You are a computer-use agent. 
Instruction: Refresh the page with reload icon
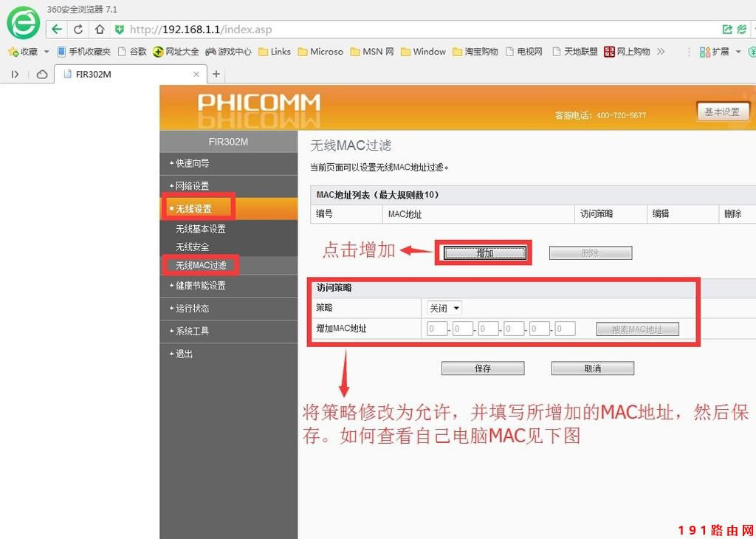tap(78, 30)
